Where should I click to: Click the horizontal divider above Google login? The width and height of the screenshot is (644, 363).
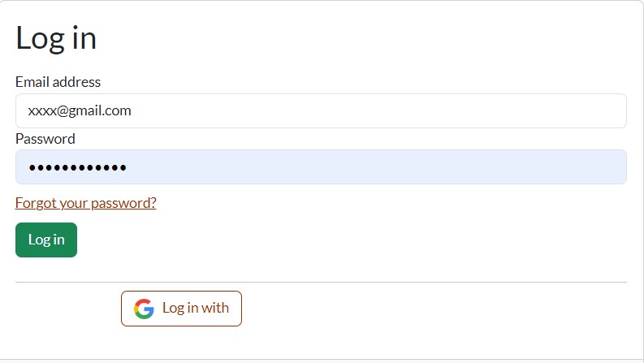pyautogui.click(x=321, y=282)
